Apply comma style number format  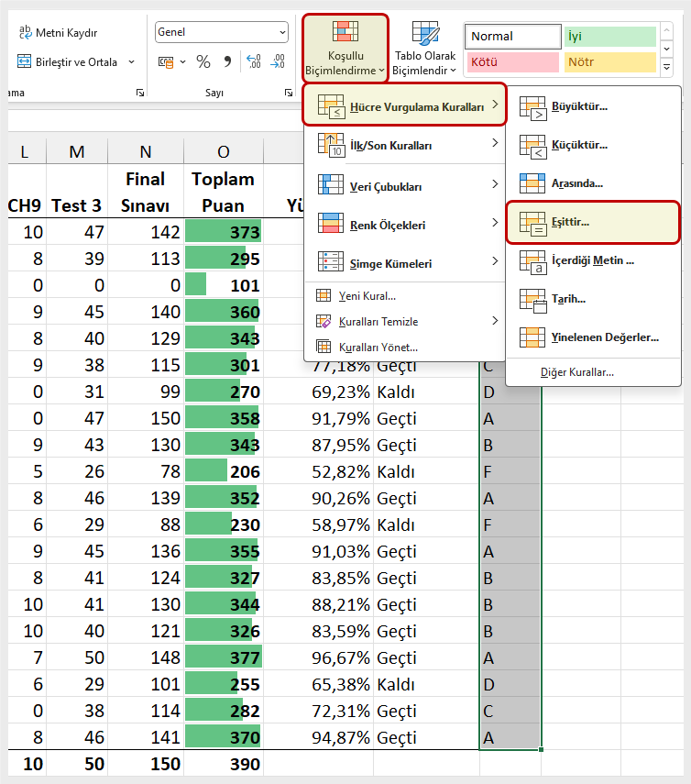[227, 62]
